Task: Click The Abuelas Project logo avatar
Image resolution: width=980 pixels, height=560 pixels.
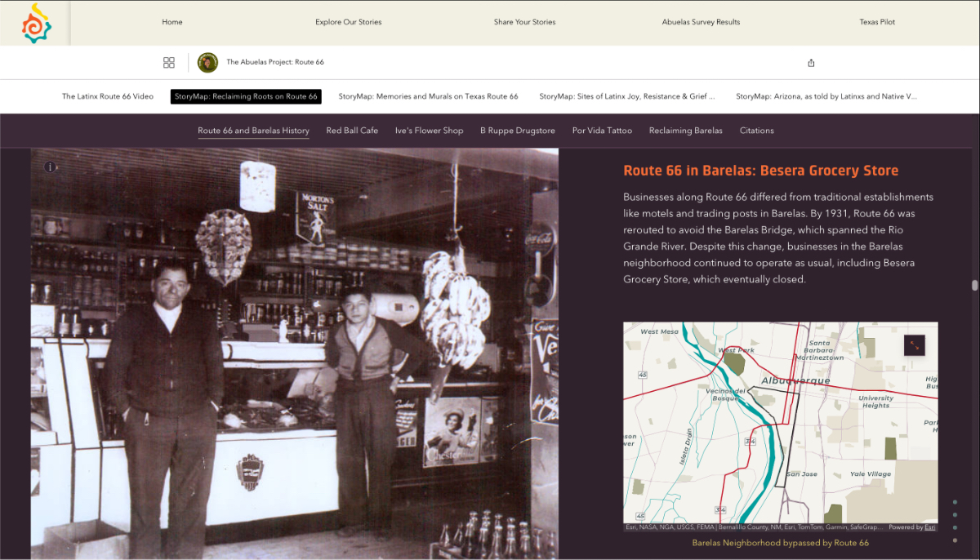Action: (x=209, y=62)
